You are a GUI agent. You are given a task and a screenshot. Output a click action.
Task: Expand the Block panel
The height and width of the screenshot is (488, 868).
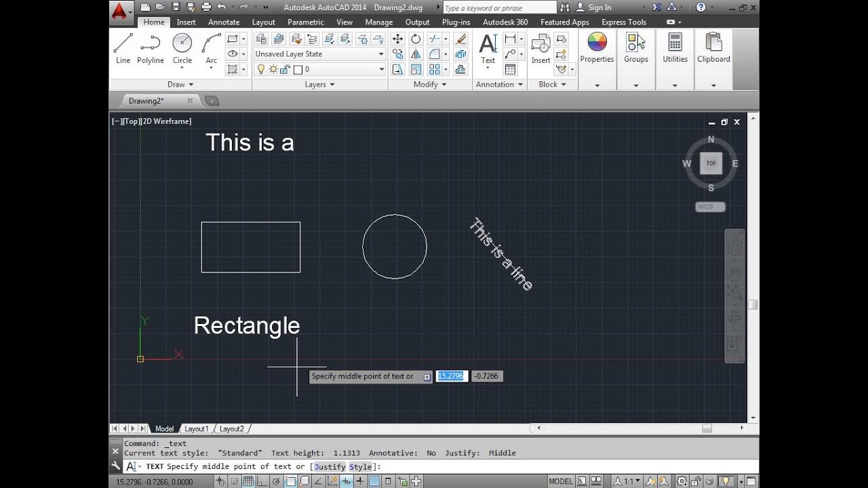(553, 85)
